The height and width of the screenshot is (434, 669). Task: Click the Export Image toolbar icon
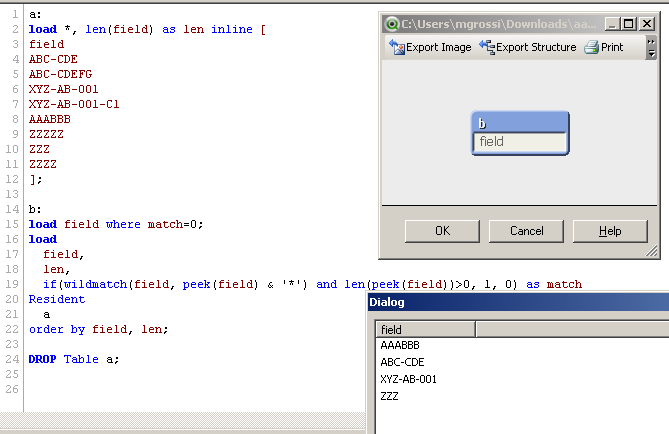tap(397, 47)
